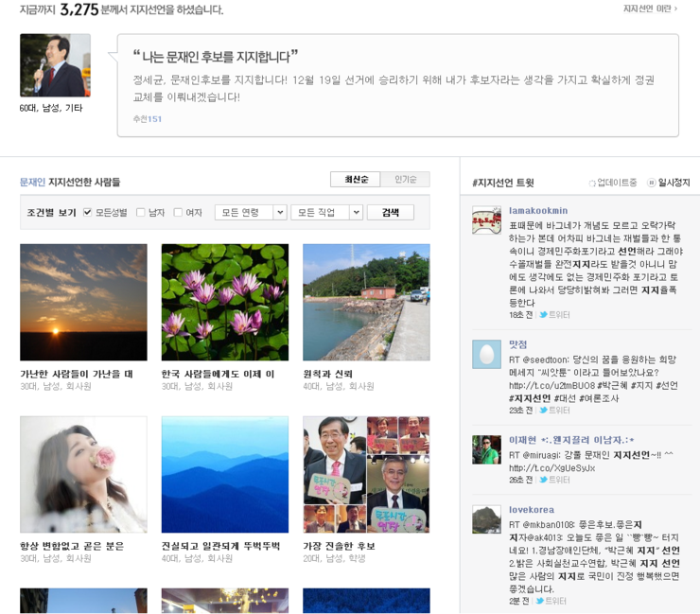The image size is (700, 614).
Task: Click the 일시정지 pause icon
Action: (652, 183)
